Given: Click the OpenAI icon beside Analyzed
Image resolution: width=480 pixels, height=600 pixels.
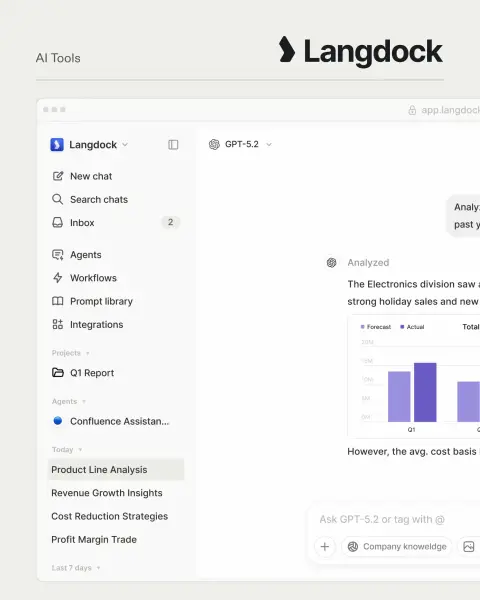Looking at the screenshot, I should (x=331, y=262).
